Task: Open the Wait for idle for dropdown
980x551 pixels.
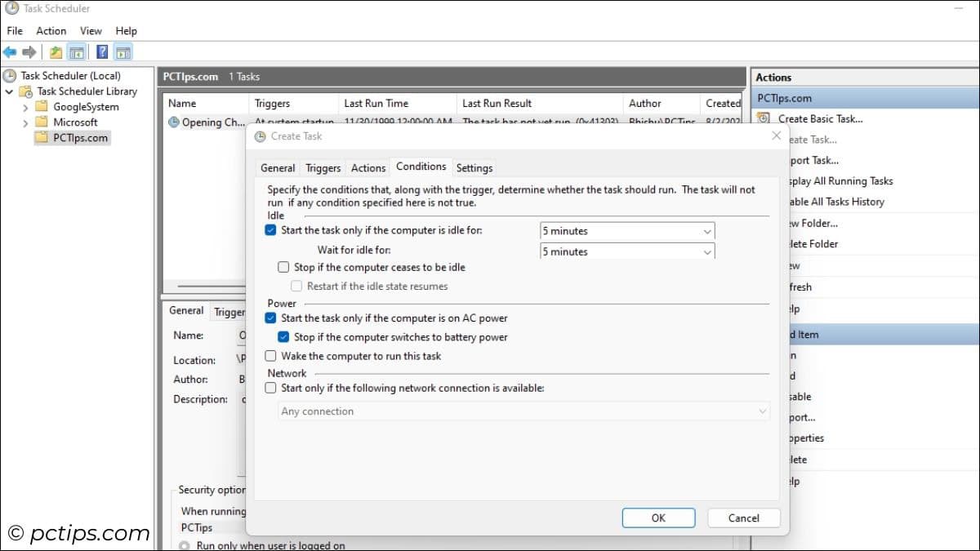Action: [x=627, y=251]
